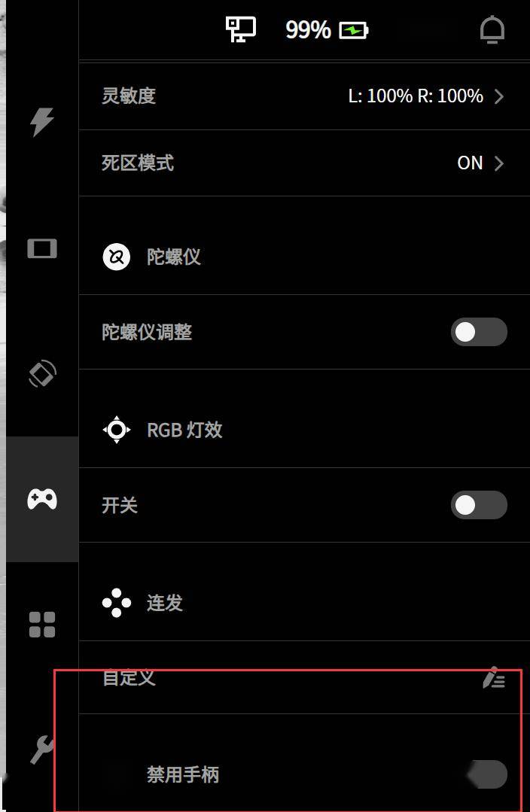The image size is (530, 812).
Task: Open the wrench tools sidebar icon
Action: 42,750
